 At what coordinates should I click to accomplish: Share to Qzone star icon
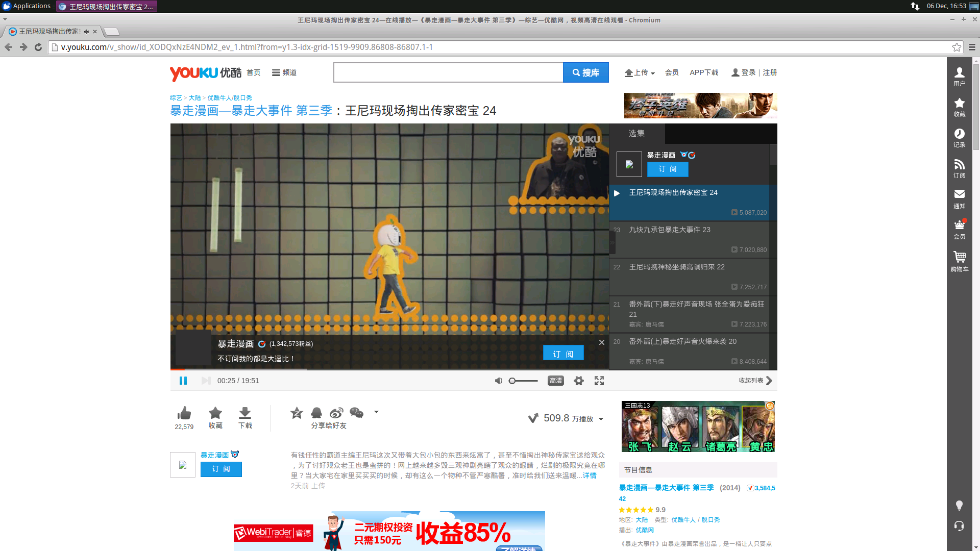coord(297,413)
